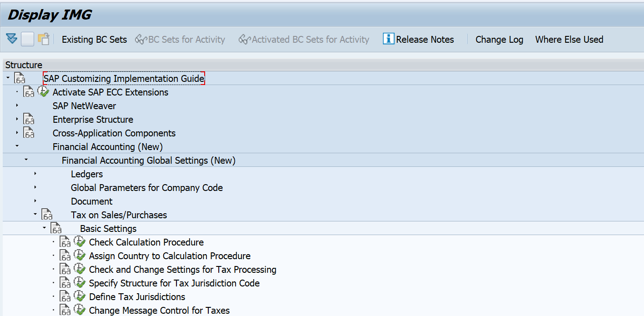Screen dimensions: 644x316
Task: Select the SAP Customizing Implementation Guide text
Action: (124, 79)
